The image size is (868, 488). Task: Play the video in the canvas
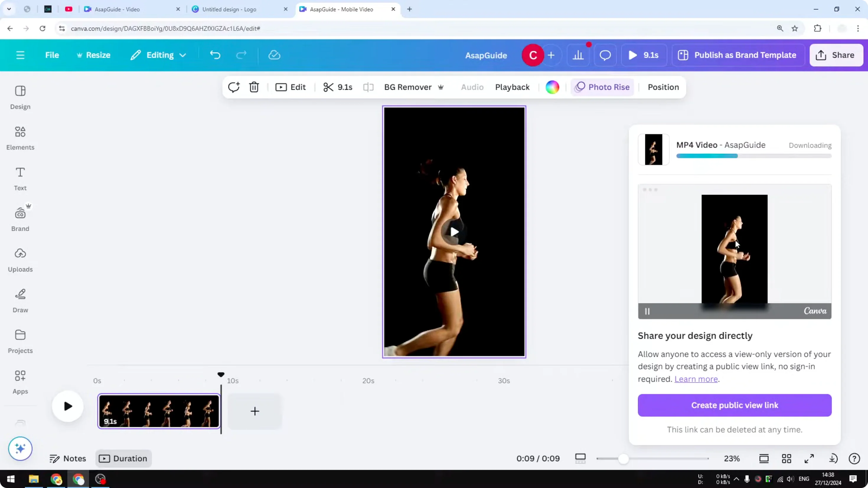tap(454, 232)
